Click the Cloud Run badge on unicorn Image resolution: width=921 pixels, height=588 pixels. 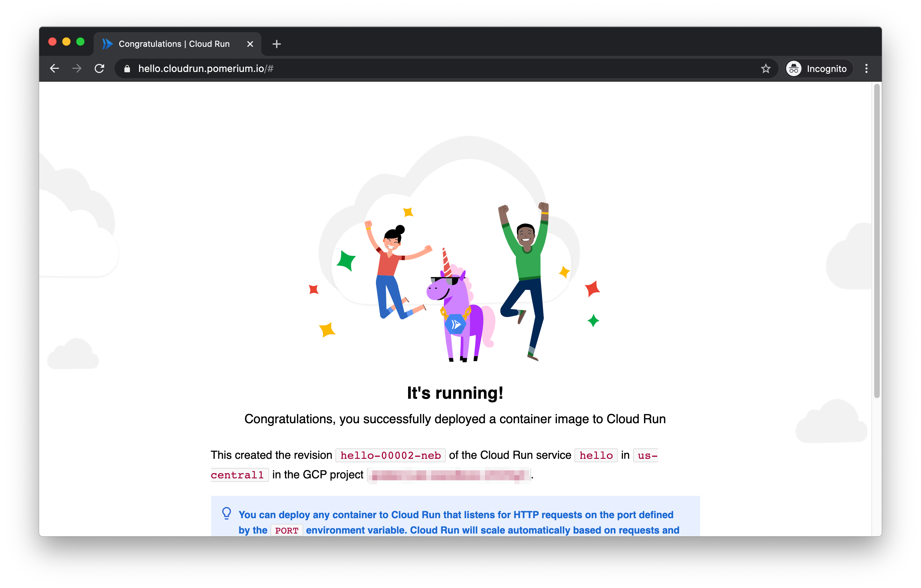[x=455, y=325]
